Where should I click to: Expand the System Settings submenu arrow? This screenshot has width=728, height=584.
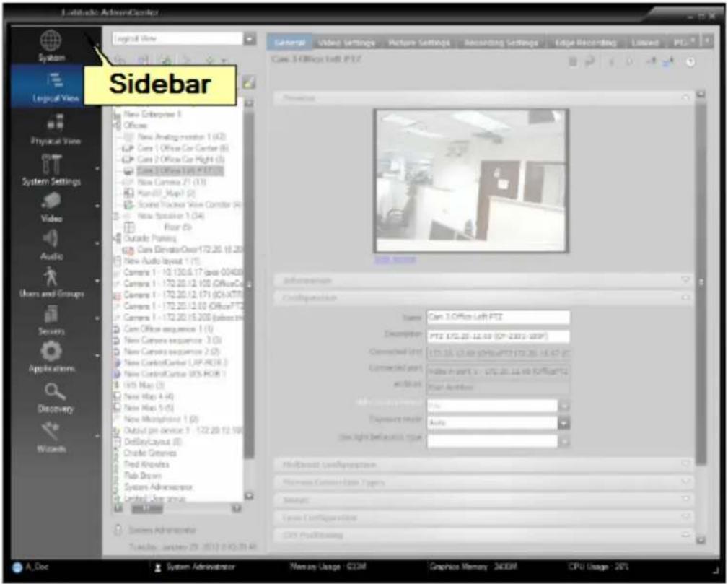click(97, 168)
